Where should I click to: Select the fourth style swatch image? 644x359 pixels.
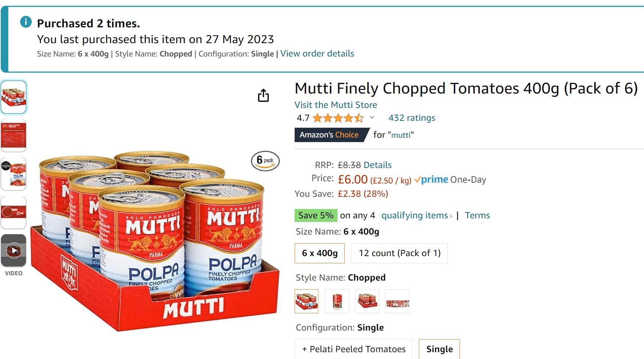[x=397, y=301]
